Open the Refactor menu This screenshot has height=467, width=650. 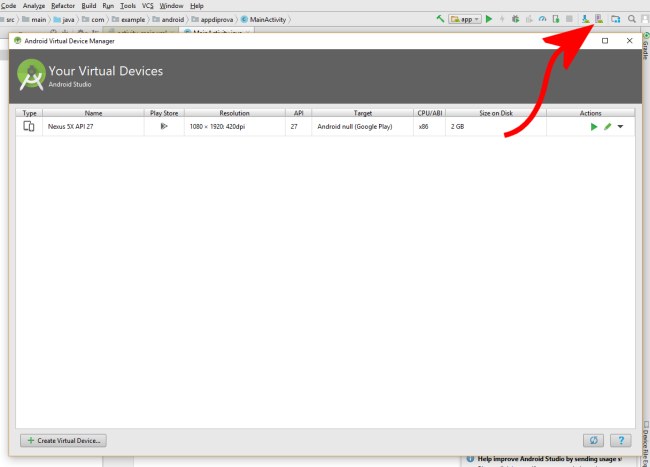coord(63,6)
